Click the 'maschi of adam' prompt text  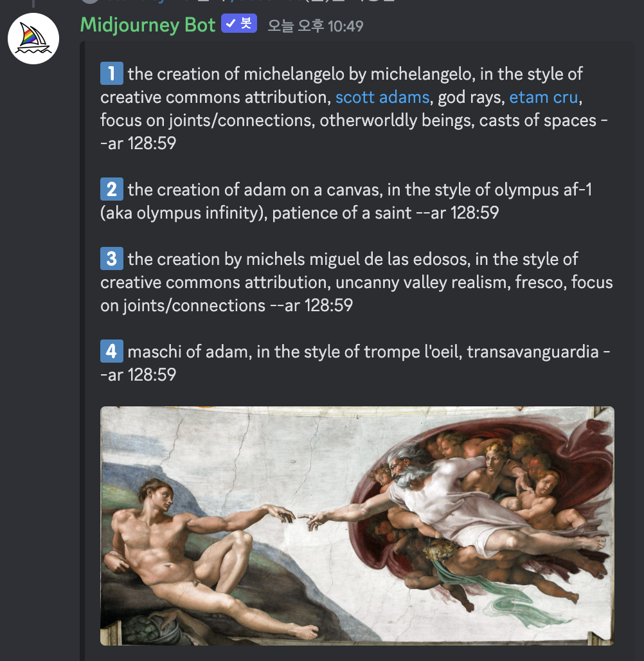click(x=188, y=352)
